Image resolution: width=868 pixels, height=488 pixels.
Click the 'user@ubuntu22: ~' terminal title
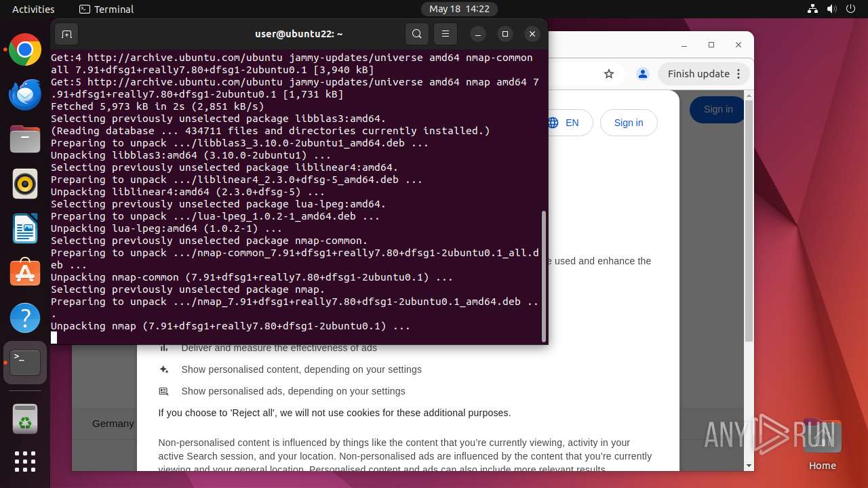298,34
